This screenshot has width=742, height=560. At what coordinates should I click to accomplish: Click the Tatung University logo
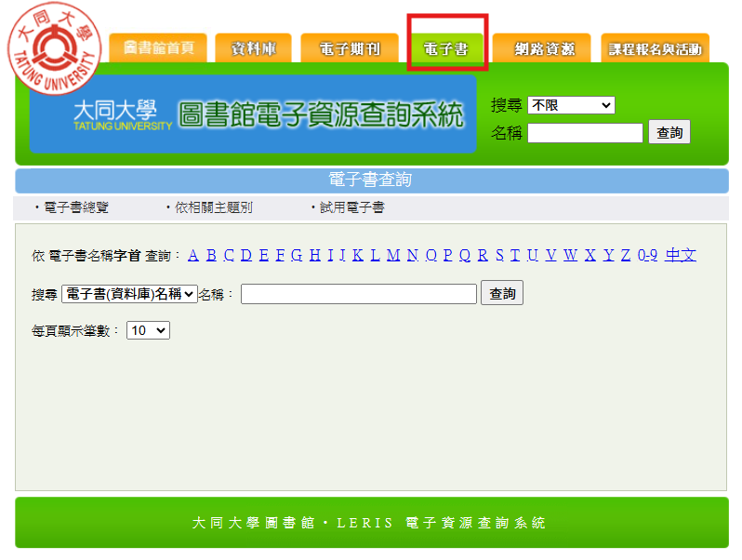click(55, 48)
